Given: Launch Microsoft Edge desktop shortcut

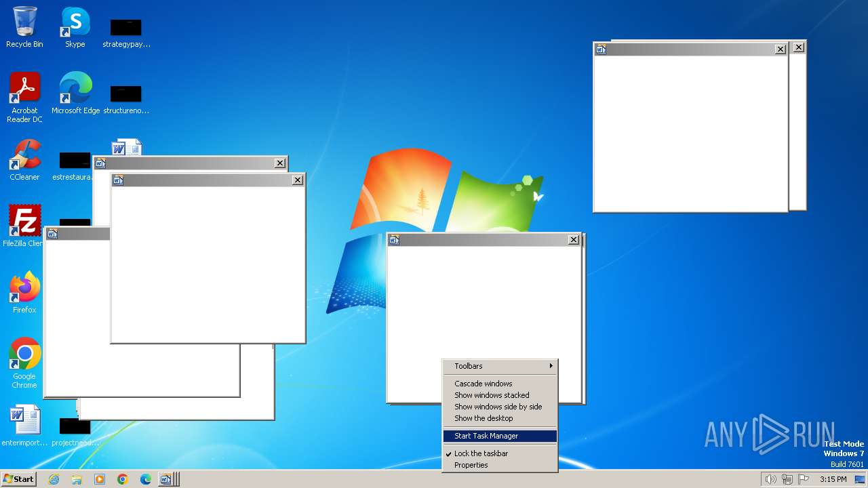Looking at the screenshot, I should pos(75,93).
